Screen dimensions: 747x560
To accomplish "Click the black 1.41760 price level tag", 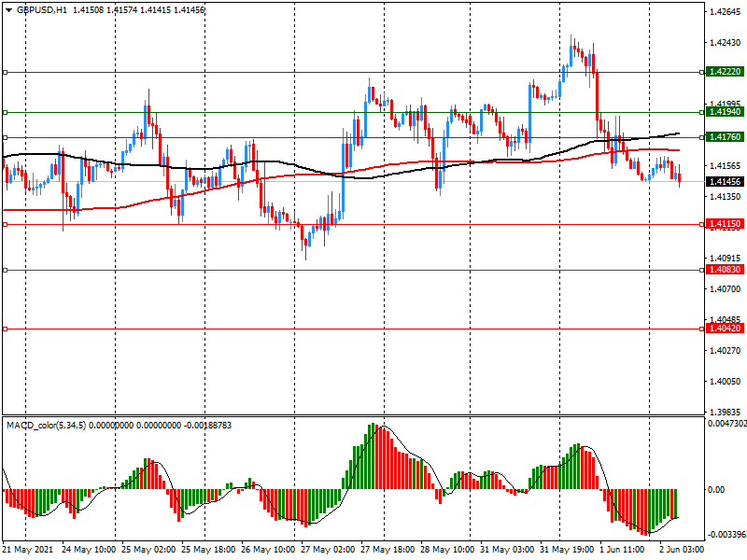I will point(726,137).
